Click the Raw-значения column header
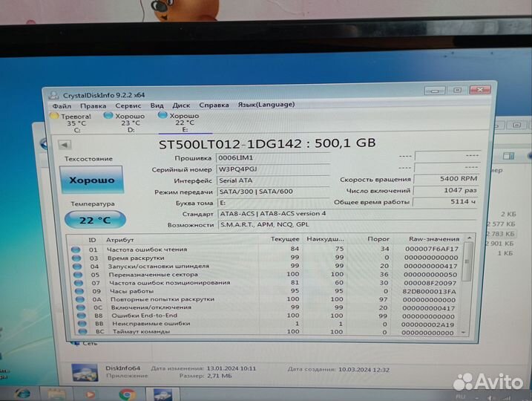This screenshot has height=401, width=532. (434, 239)
